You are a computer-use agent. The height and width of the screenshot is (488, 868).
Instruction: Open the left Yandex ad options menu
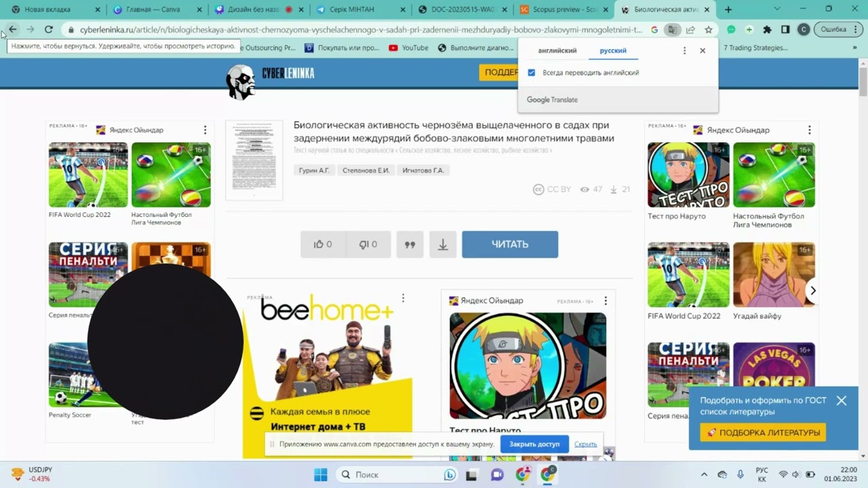pyautogui.click(x=205, y=130)
